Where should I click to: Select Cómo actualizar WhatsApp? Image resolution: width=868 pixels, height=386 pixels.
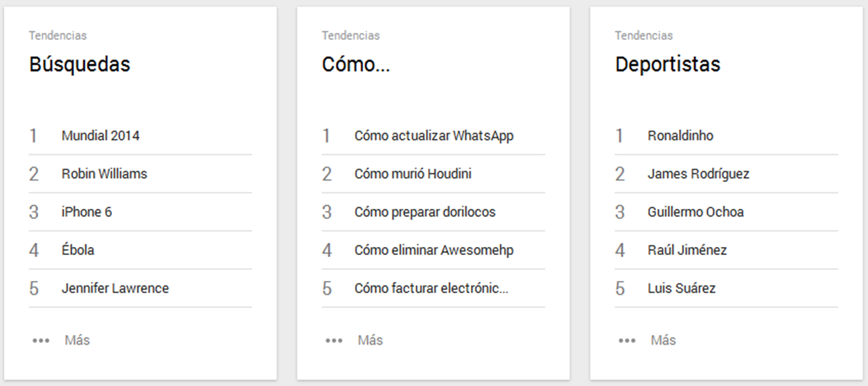coord(434,136)
